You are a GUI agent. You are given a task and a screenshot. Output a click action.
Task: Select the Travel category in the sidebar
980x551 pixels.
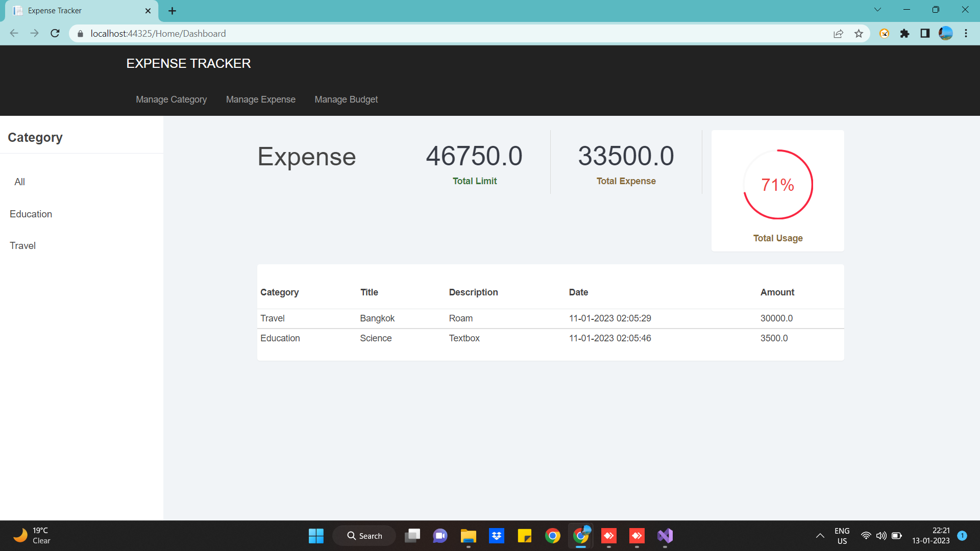coord(22,245)
